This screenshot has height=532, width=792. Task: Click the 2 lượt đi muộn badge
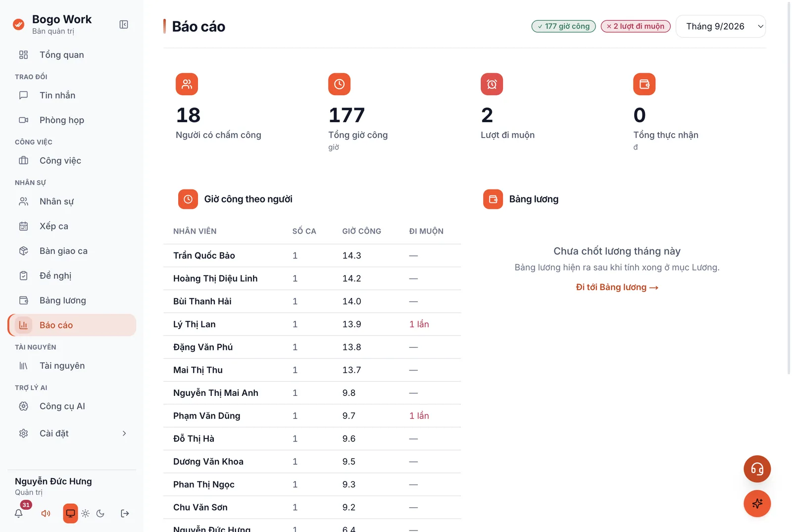click(636, 26)
